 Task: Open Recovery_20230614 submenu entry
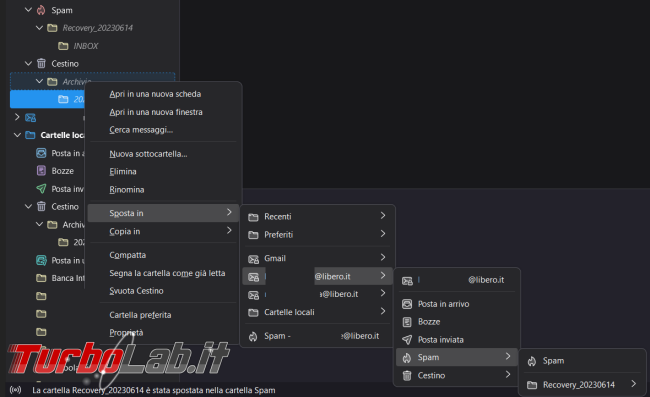pyautogui.click(x=582, y=385)
